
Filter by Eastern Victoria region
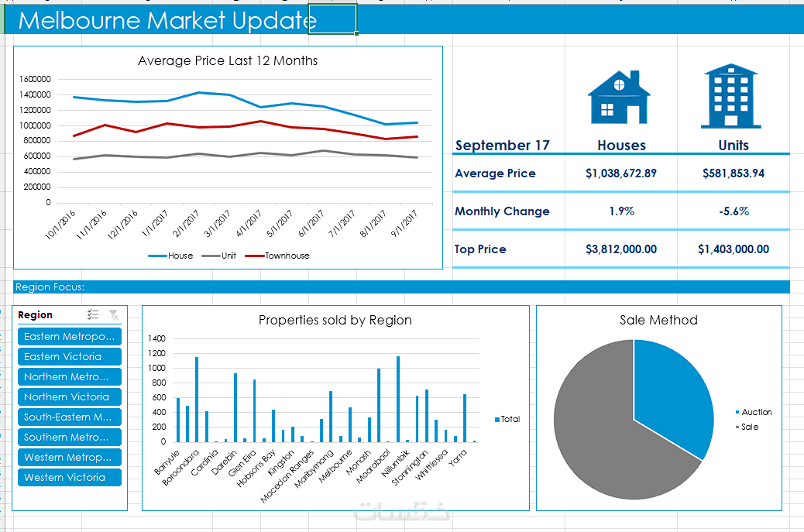70,357
